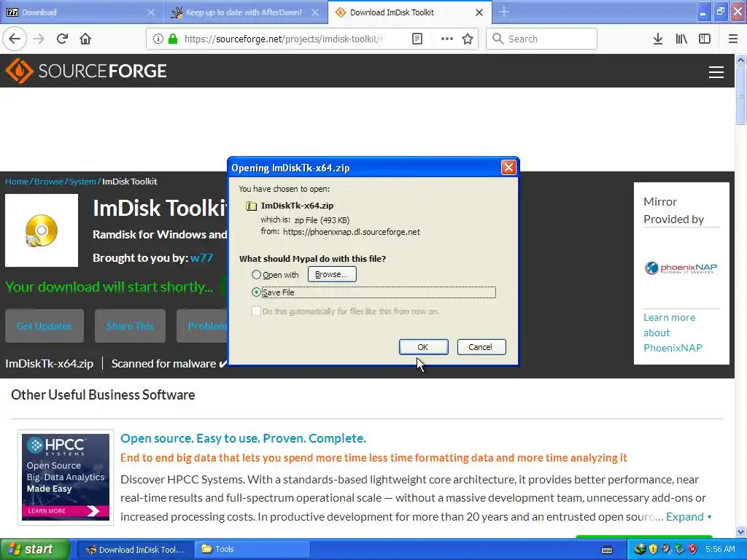Open the Windows start menu
747x560 pixels.
(35, 550)
